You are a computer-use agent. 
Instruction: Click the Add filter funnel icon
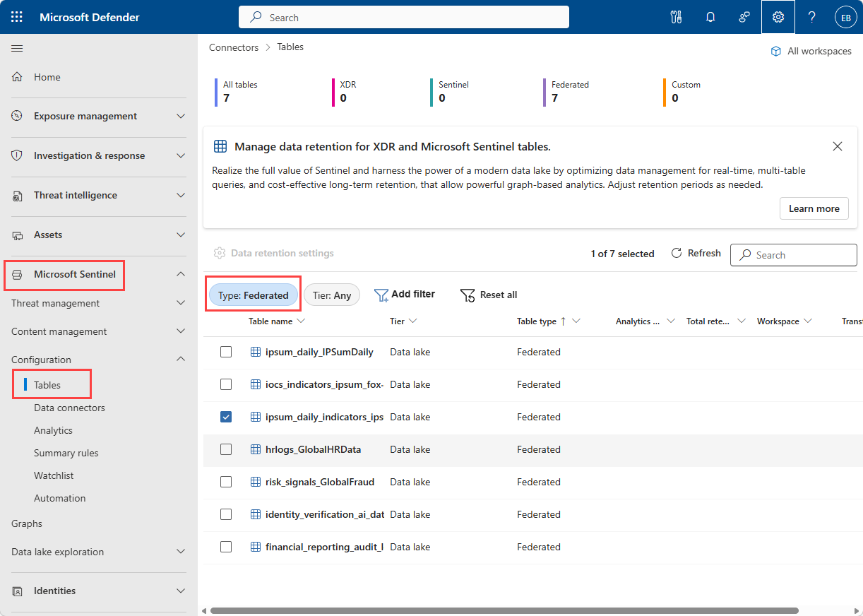[381, 295]
